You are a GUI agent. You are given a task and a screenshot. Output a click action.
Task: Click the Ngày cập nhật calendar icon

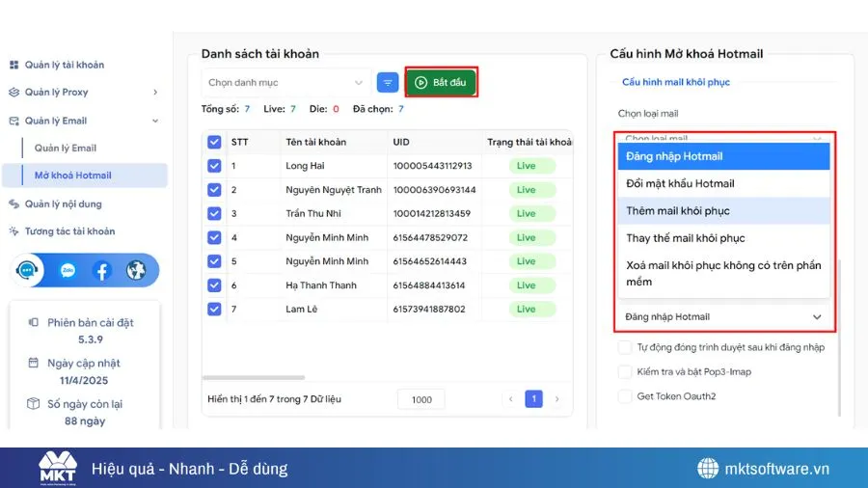point(33,363)
